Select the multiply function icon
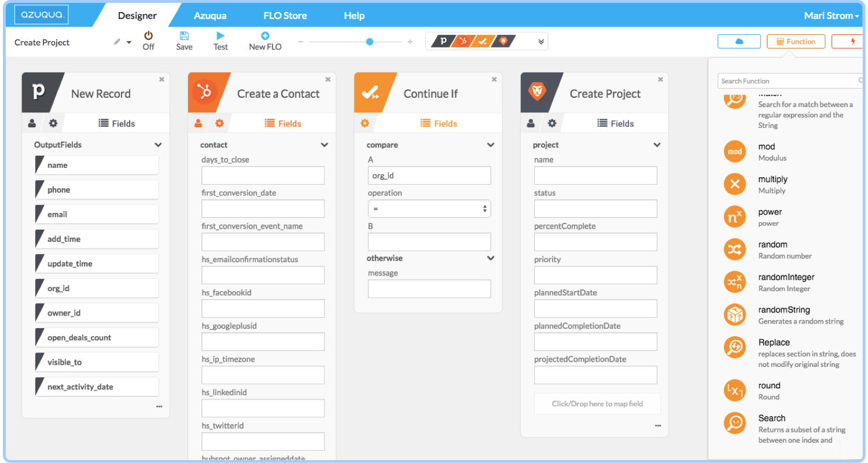Image resolution: width=868 pixels, height=463 pixels. point(735,185)
